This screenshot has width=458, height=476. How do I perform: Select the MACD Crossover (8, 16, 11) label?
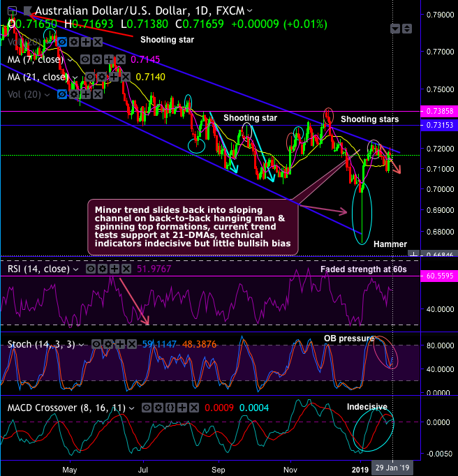[66, 408]
